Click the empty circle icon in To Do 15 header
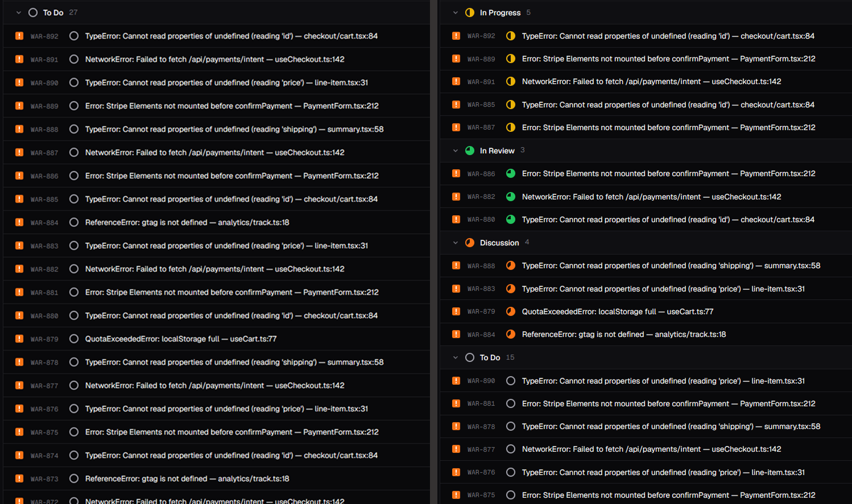852x504 pixels. (470, 357)
